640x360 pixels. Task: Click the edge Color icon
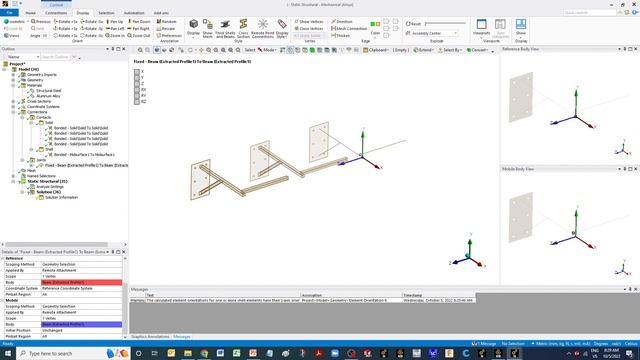click(375, 24)
